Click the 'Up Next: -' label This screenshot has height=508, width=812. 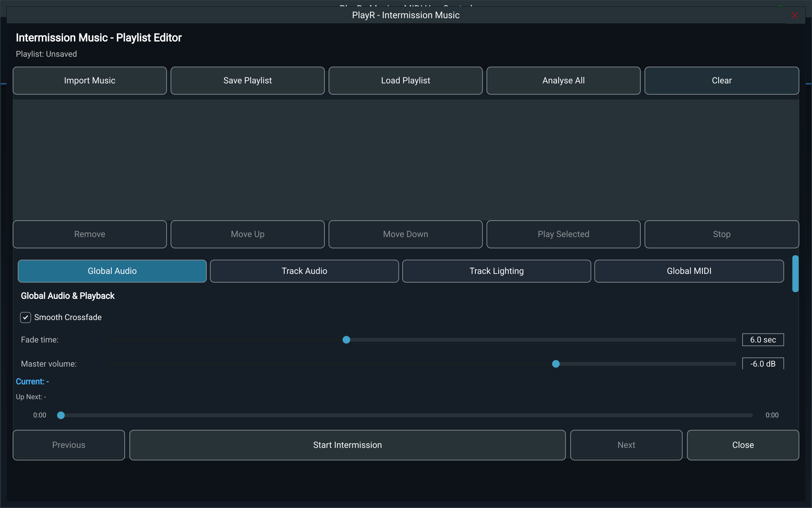tap(31, 397)
